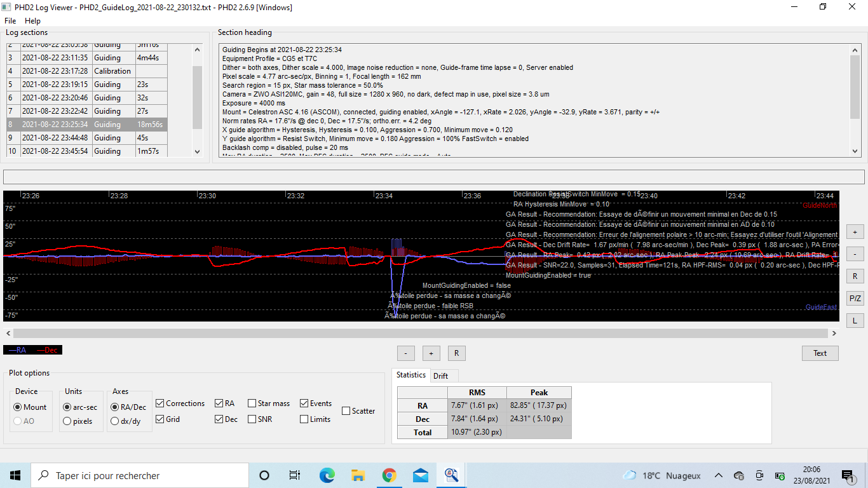Open Microsoft Edge from the taskbar
The width and height of the screenshot is (868, 488).
327,475
